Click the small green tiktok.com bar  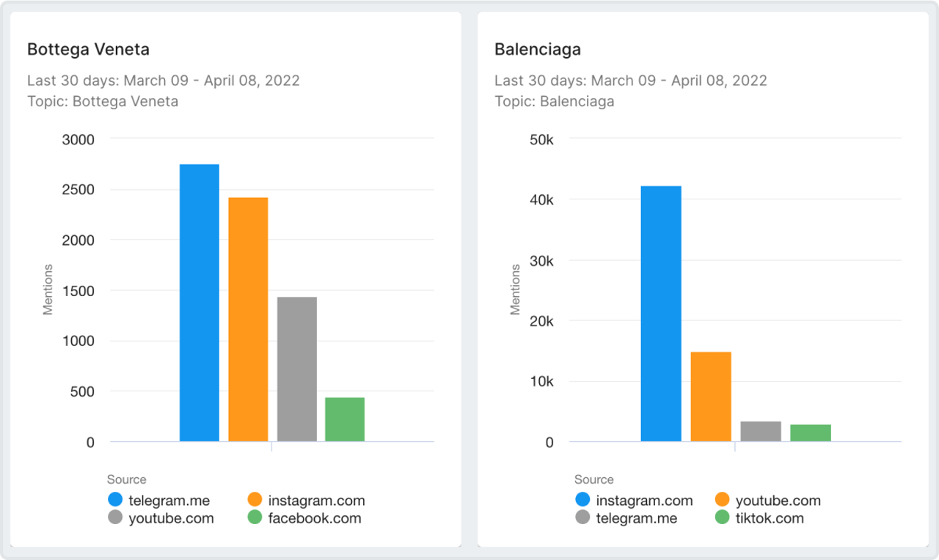(x=811, y=432)
